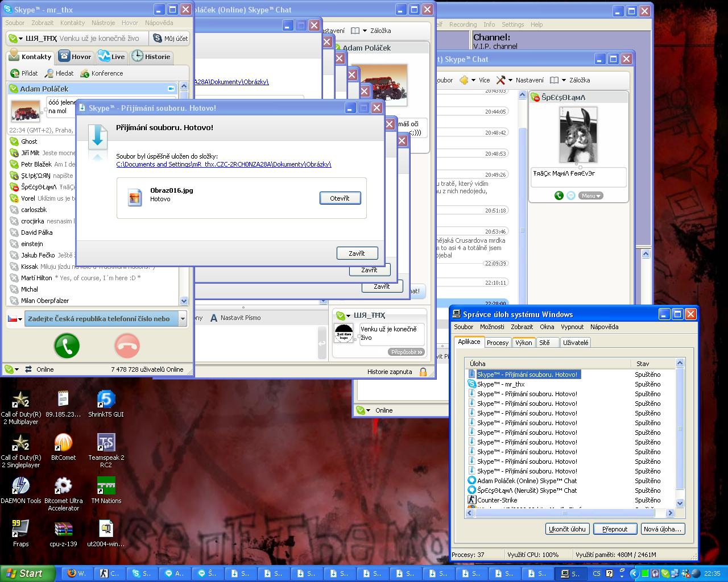This screenshot has height=582, width=728.
Task: Click Nová úloha button in Task Manager
Action: [x=662, y=529]
